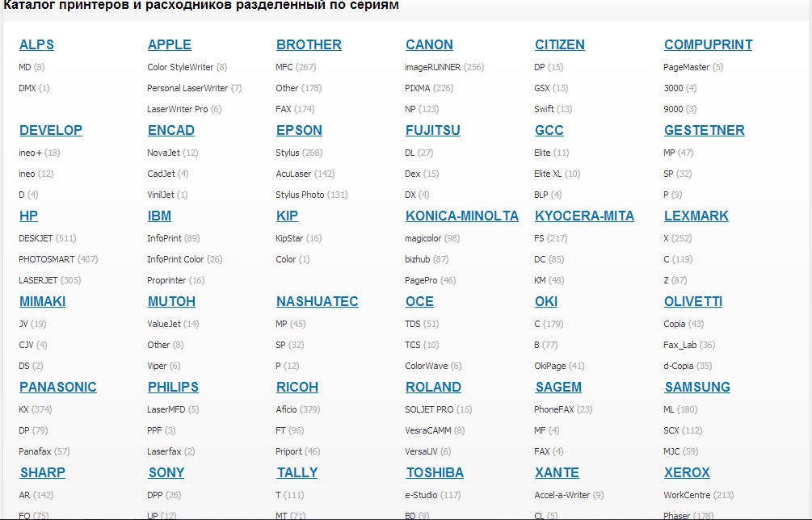
Task: Go to the BROTHER brand heading
Action: [309, 45]
